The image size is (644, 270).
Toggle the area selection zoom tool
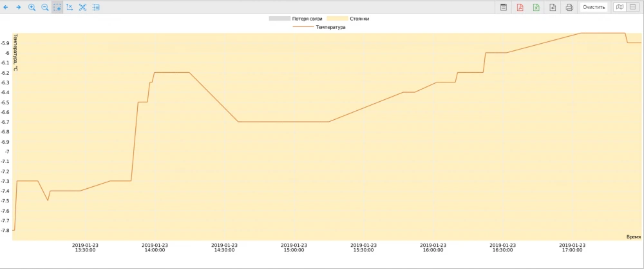point(57,7)
